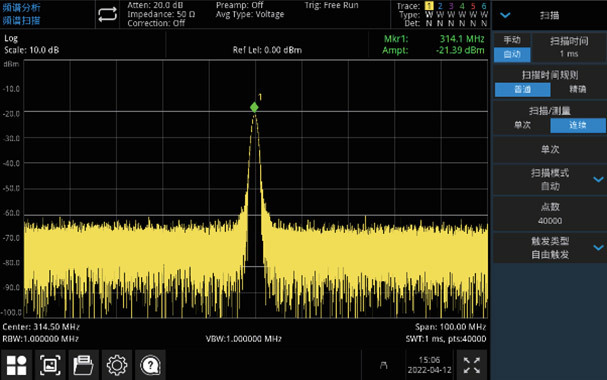Open the help question mark icon
Image resolution: width=607 pixels, height=380 pixels.
(151, 365)
